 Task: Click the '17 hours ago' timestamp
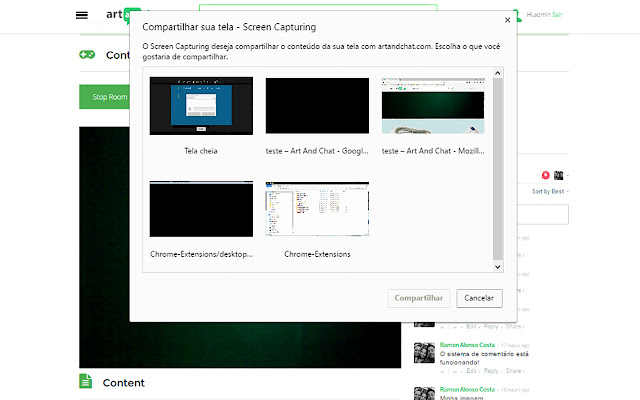515,345
